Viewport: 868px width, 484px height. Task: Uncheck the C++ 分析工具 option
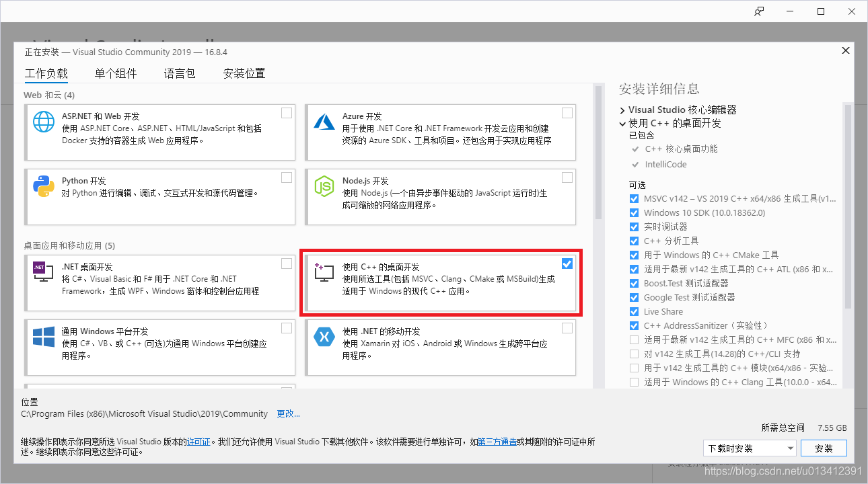tap(634, 241)
